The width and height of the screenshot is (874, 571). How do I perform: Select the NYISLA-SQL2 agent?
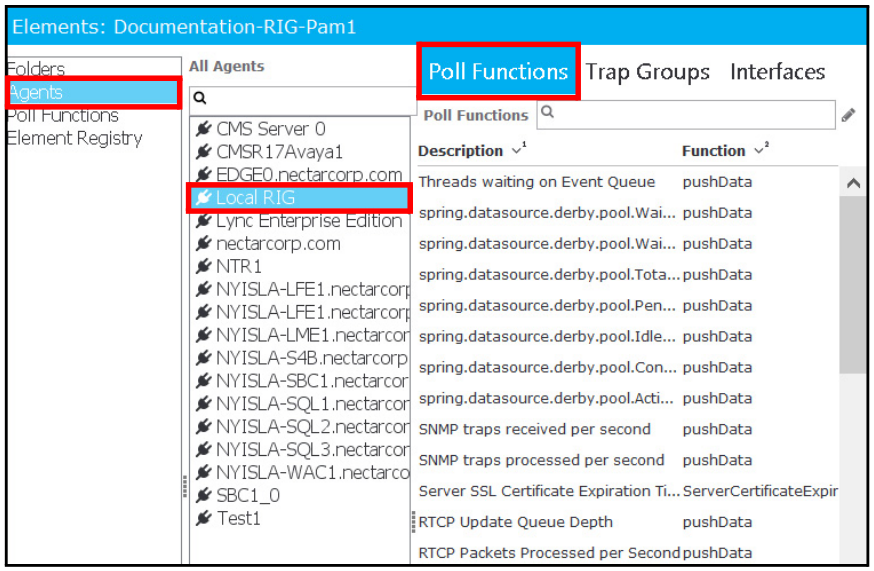point(300,427)
